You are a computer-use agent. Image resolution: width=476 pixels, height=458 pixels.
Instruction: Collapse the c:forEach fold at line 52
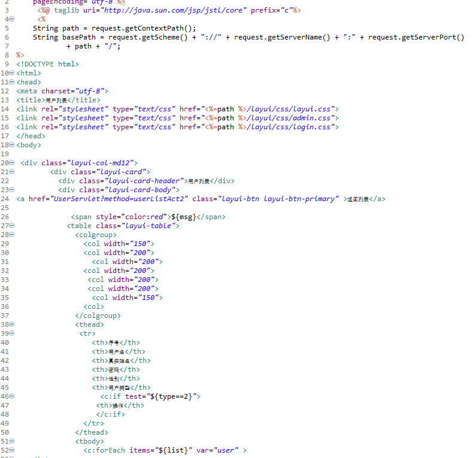[12, 450]
